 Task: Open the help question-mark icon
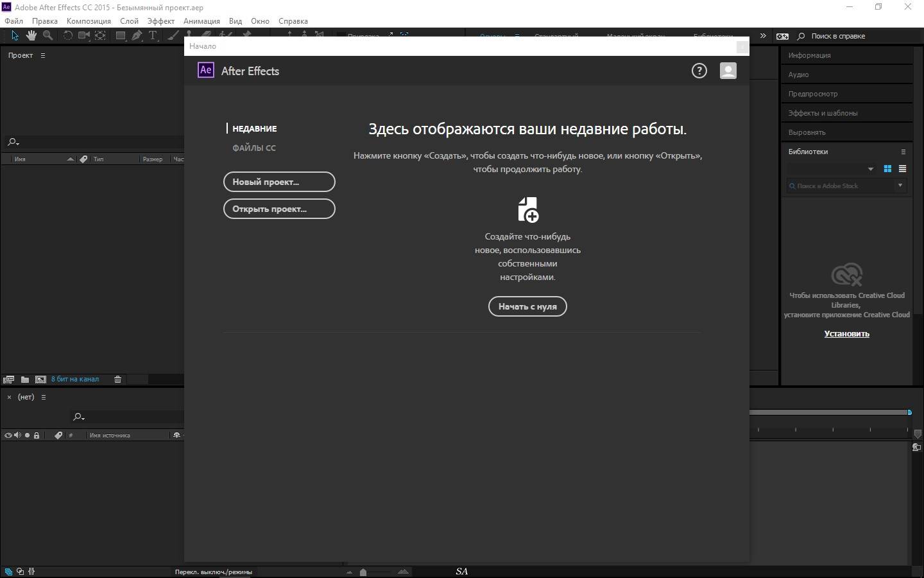point(699,71)
